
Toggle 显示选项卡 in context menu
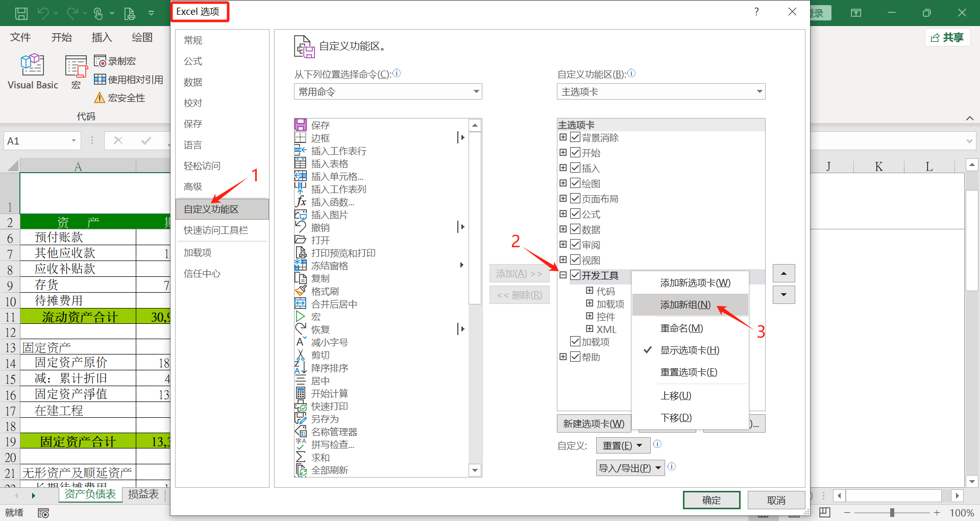coord(690,350)
